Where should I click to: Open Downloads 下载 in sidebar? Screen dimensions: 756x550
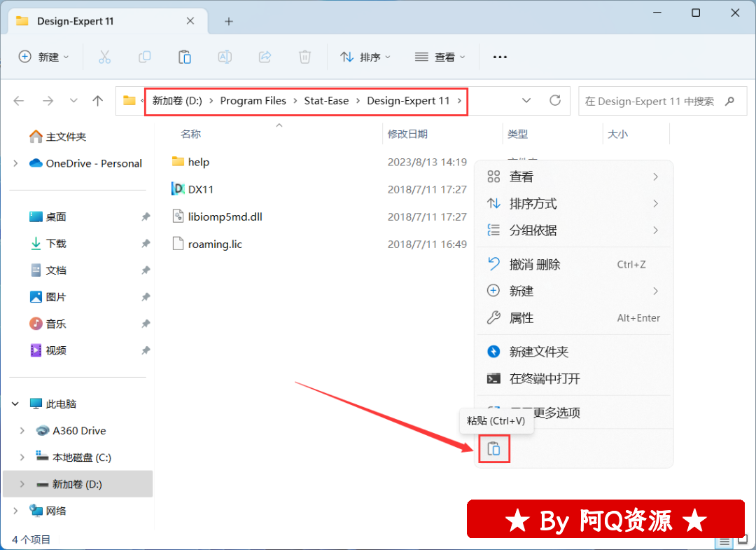(48, 243)
